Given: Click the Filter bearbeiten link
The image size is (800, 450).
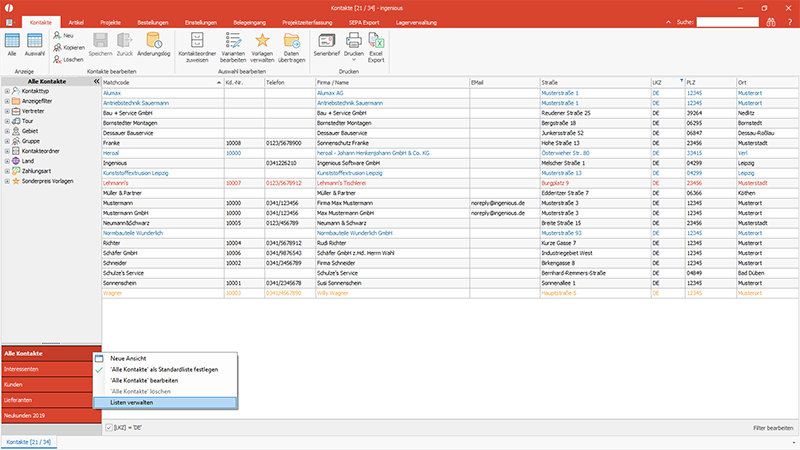Looking at the screenshot, I should 772,428.
